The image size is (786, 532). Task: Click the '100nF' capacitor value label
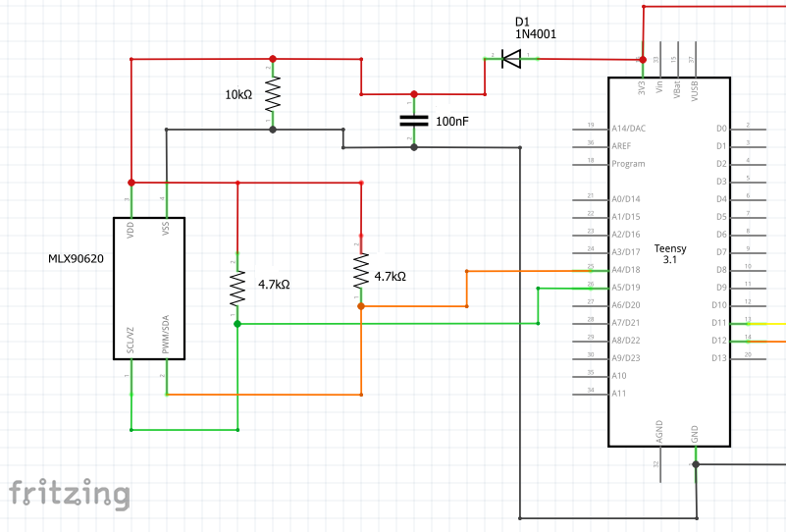point(452,122)
